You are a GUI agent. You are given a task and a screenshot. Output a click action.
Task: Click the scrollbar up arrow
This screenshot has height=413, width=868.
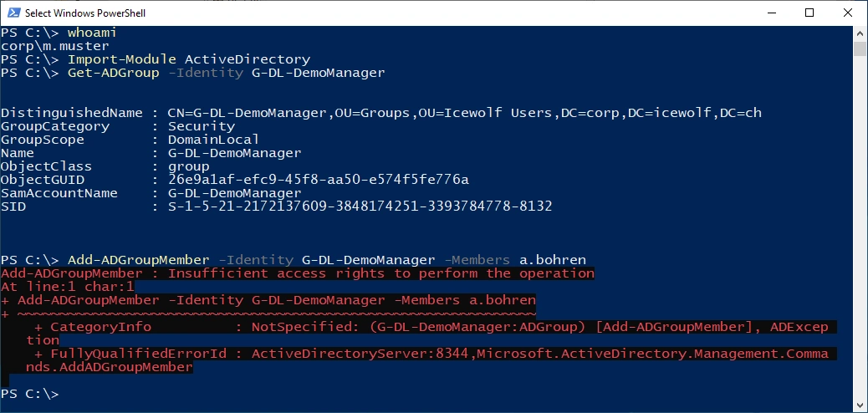[x=860, y=32]
